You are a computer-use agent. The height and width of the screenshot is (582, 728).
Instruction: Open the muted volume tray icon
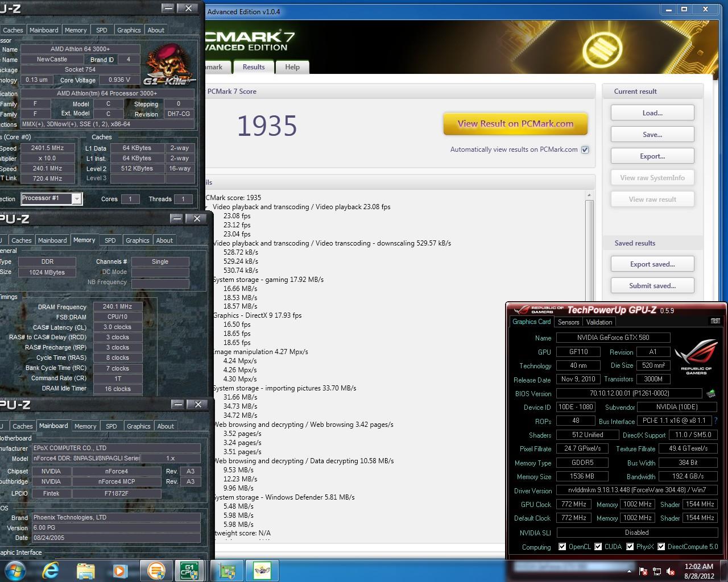[671, 571]
